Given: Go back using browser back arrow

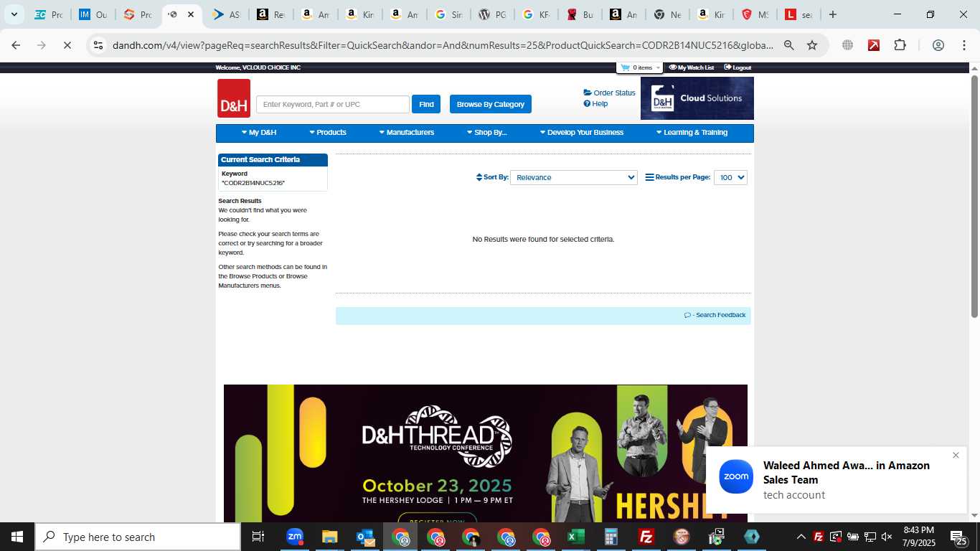Looking at the screenshot, I should tap(16, 45).
